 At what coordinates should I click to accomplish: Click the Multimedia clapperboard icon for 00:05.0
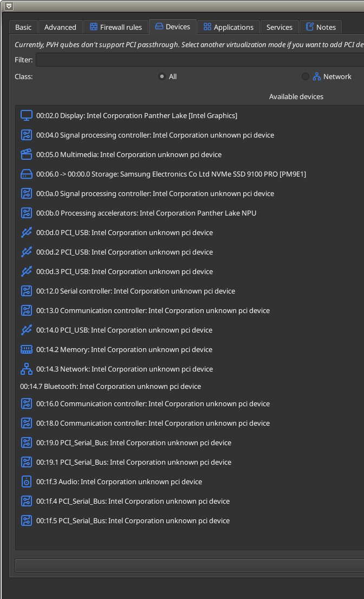(27, 154)
